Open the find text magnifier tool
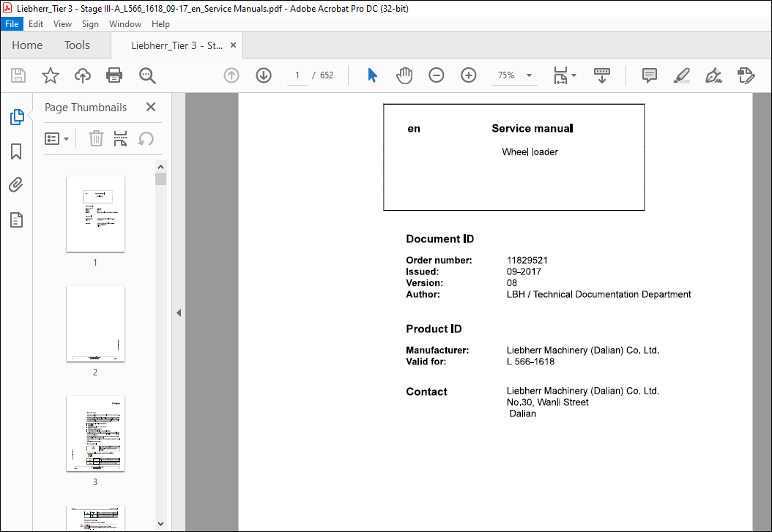This screenshot has width=772, height=532. [147, 75]
